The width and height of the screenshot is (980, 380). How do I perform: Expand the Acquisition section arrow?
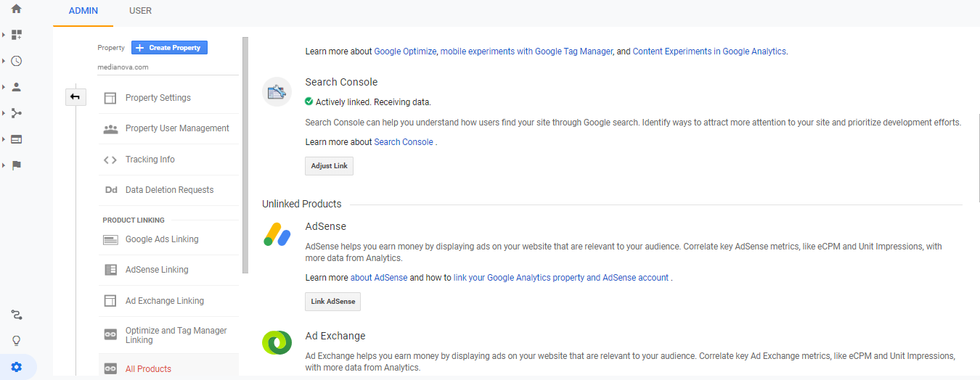tap(4, 113)
